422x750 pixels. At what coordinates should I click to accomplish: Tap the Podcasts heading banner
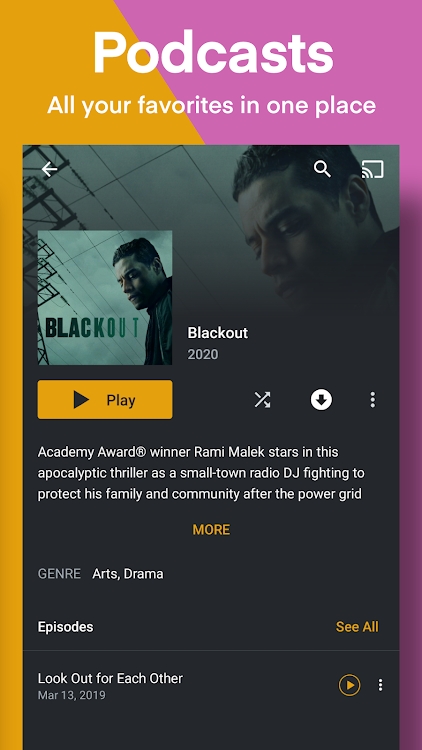[x=213, y=54]
